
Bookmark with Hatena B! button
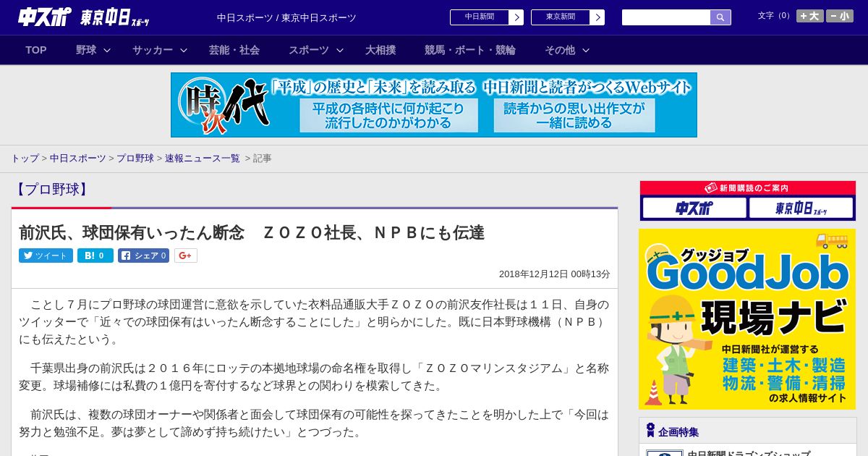tap(95, 256)
